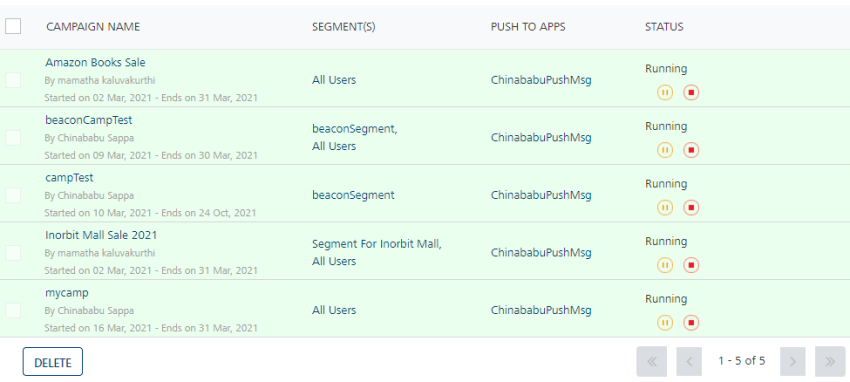
Task: Jump to the last page arrow
Action: pos(830,361)
